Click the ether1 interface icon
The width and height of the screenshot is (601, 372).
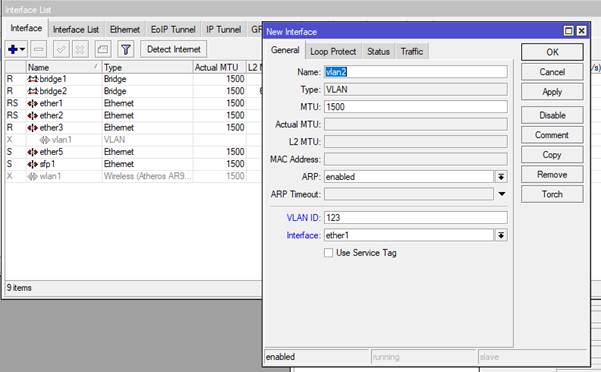pyautogui.click(x=33, y=103)
